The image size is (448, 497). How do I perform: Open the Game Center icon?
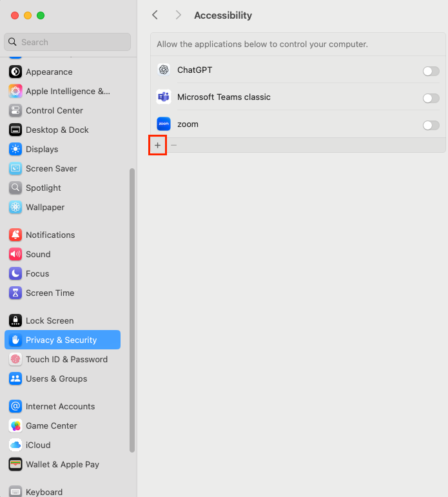(x=15, y=426)
